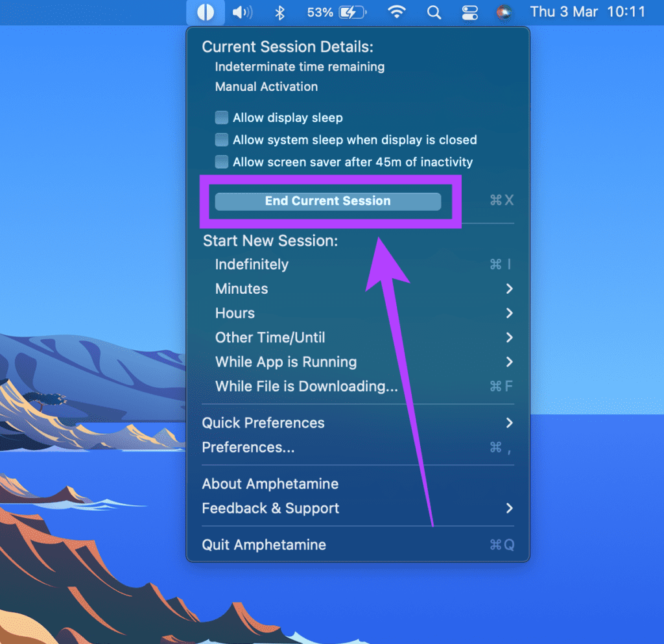
Task: Check Allow system sleep when display is closed
Action: pyautogui.click(x=222, y=140)
